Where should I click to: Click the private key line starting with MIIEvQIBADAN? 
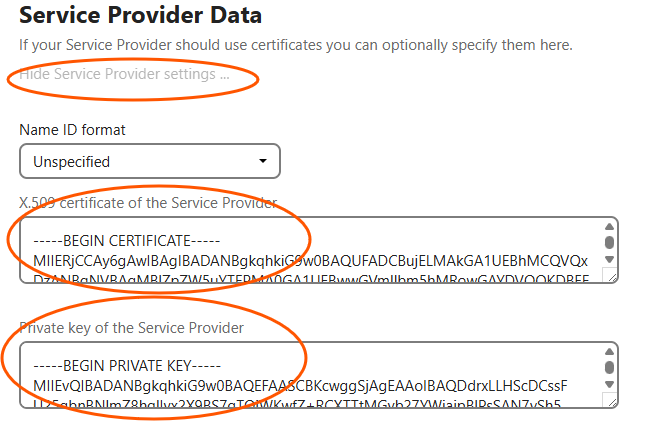(x=300, y=386)
